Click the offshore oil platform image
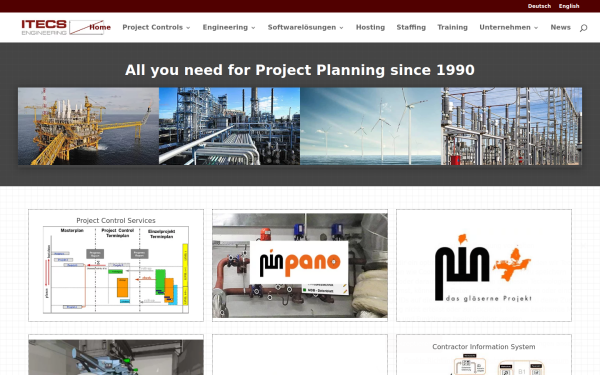Viewport: 600px width, 375px height. (88, 126)
